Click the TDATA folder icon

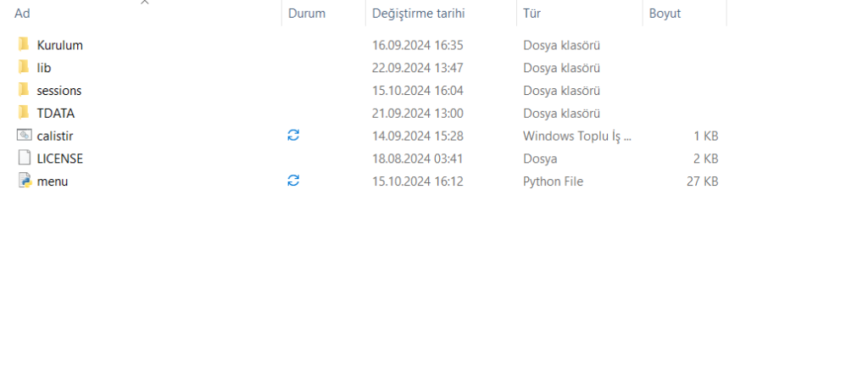24,113
